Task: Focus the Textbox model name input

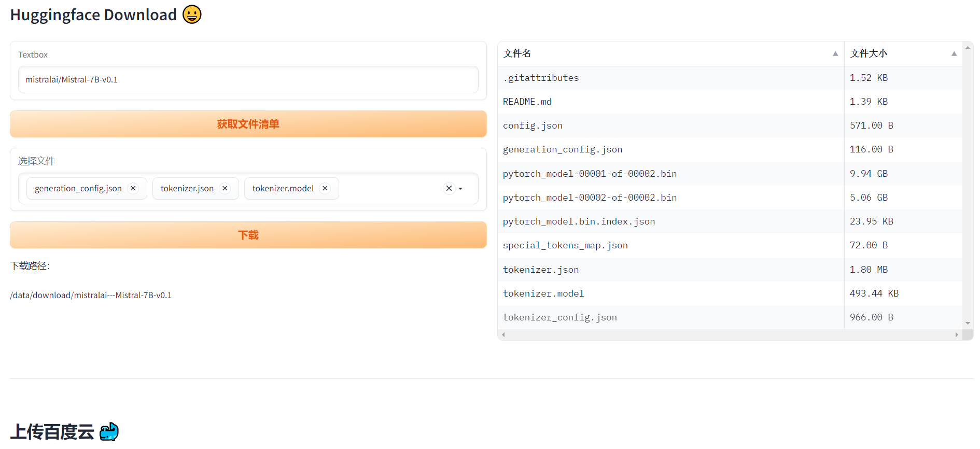Action: [x=248, y=79]
